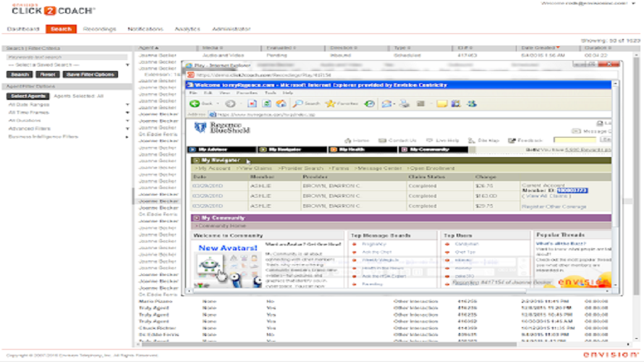
Task: Click the yellow note icon in toolbar
Action: [x=441, y=104]
